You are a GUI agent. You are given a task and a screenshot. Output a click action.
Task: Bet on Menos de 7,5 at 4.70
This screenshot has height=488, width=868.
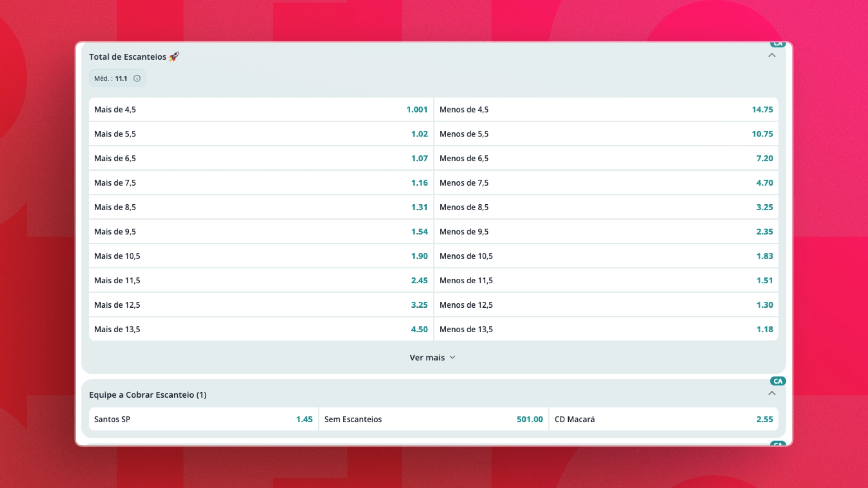(606, 183)
